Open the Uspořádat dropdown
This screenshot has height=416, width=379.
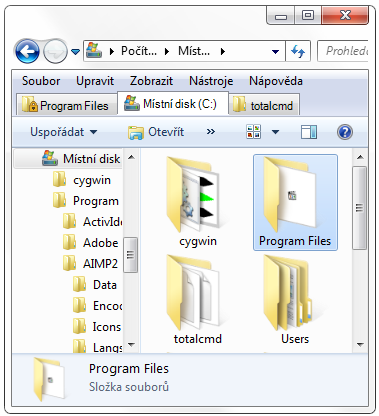coord(63,132)
